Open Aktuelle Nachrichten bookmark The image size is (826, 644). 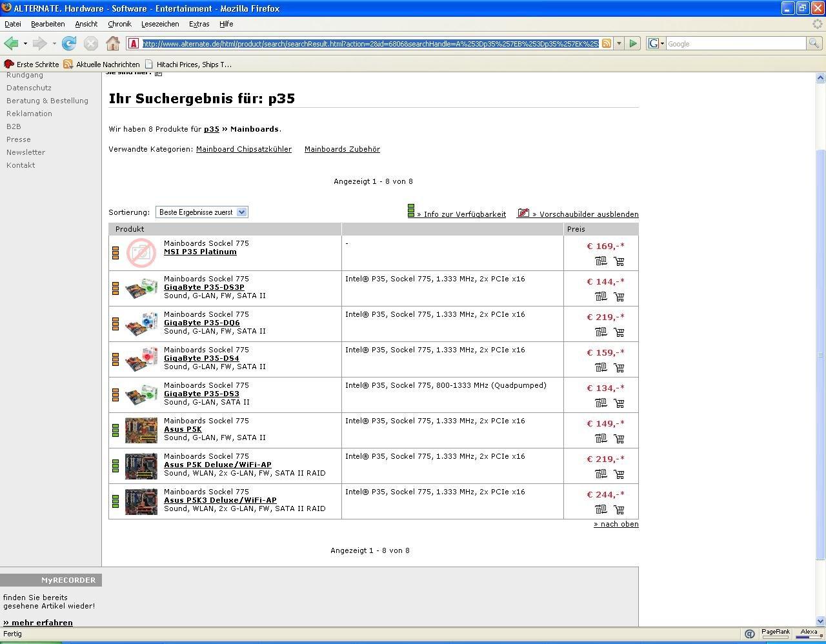pos(101,65)
